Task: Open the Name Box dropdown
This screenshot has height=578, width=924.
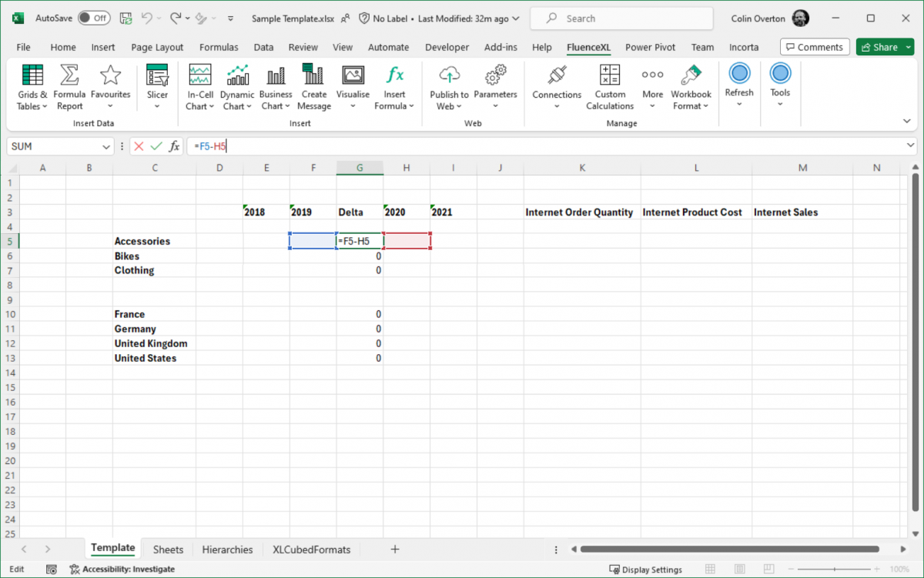Action: click(x=106, y=145)
